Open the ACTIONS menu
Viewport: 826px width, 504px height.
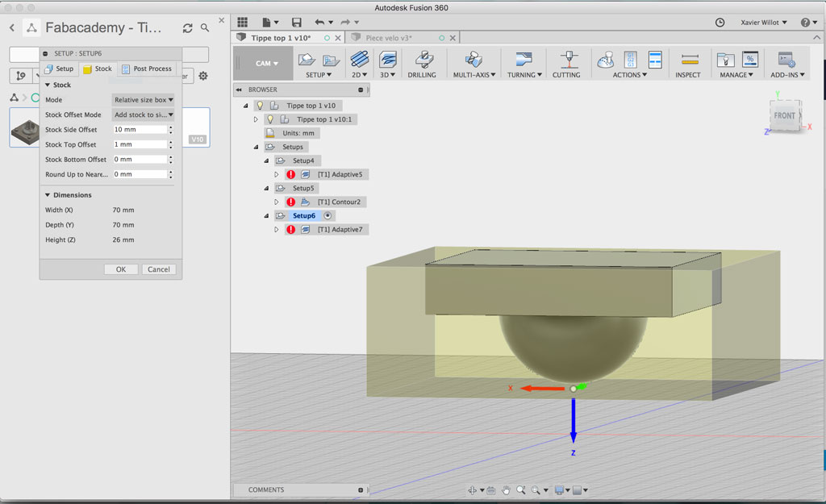629,75
